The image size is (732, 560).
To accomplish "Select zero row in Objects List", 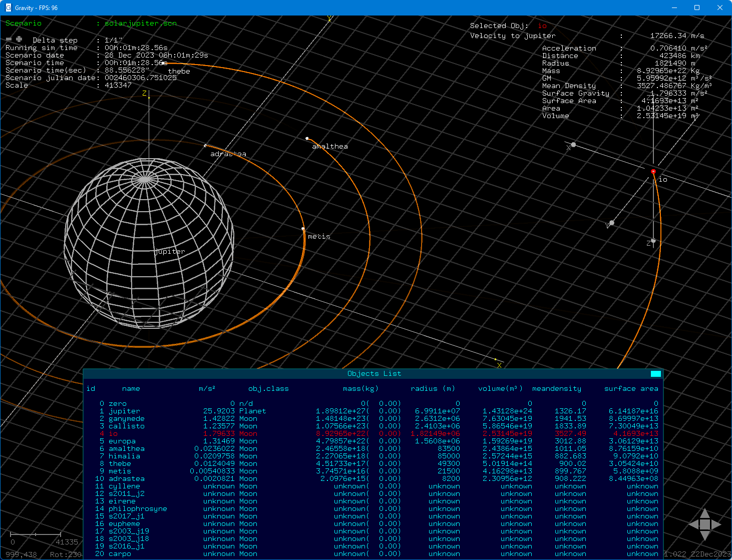I will pos(373,404).
